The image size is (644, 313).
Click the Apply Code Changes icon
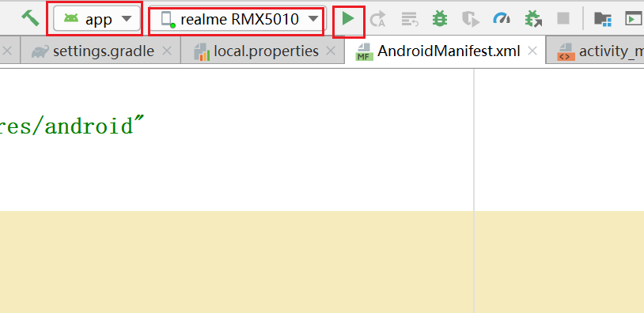pos(410,19)
